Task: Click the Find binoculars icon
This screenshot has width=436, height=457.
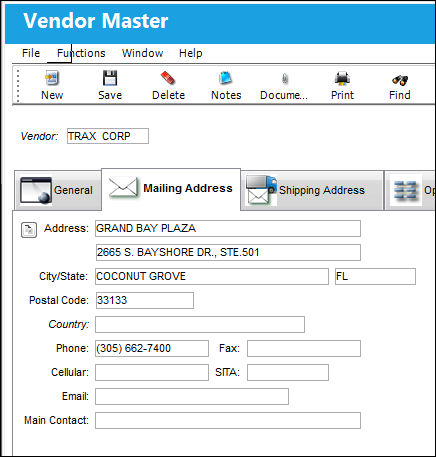Action: tap(400, 80)
